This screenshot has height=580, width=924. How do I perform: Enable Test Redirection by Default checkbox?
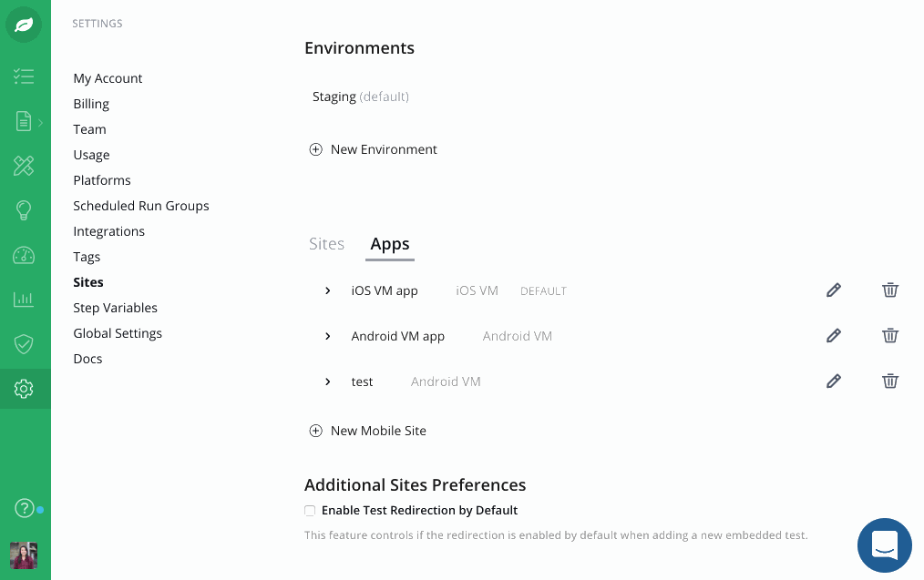(x=310, y=511)
